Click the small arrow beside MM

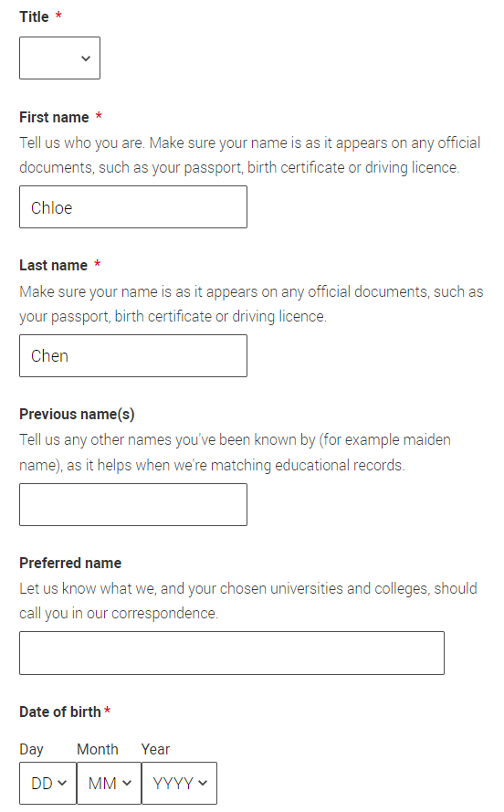[x=127, y=783]
